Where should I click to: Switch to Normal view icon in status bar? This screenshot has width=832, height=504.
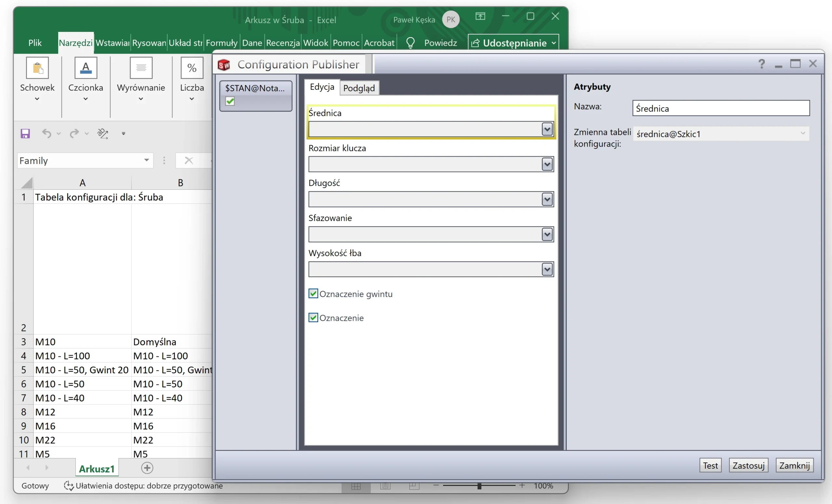pyautogui.click(x=356, y=486)
